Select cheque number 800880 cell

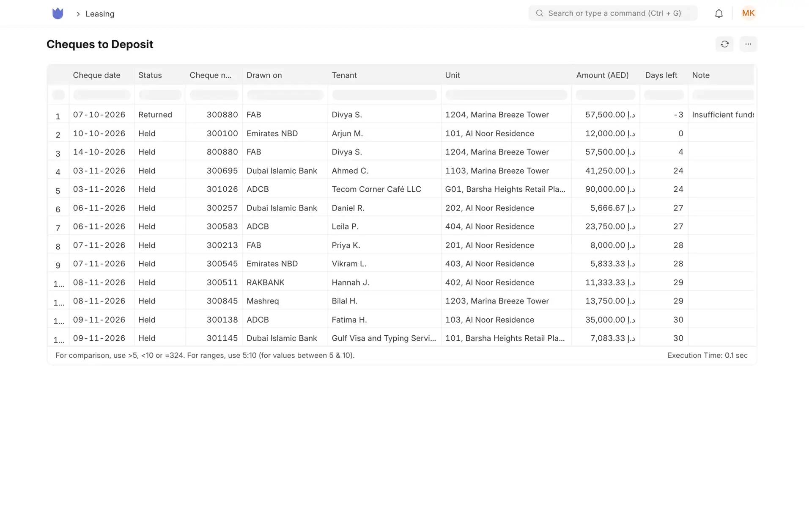(x=214, y=152)
